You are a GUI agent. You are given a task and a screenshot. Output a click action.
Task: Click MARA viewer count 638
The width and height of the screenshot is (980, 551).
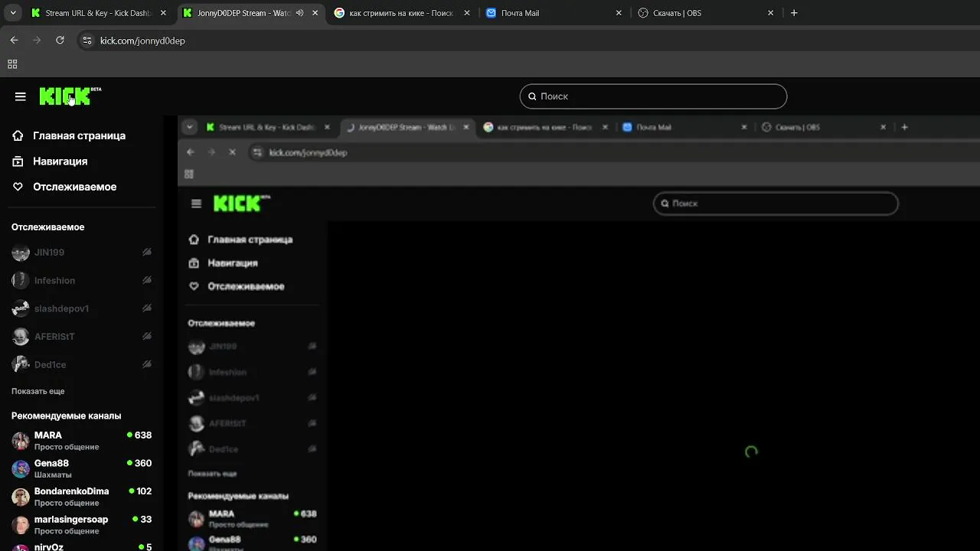[x=139, y=435]
